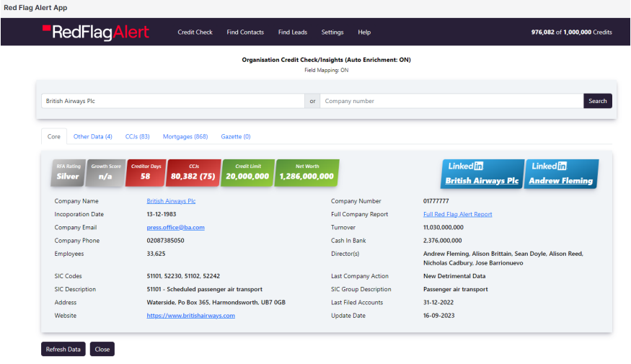The height and width of the screenshot is (364, 631).
Task: Open the British Airways Plc company name link
Action: (171, 201)
